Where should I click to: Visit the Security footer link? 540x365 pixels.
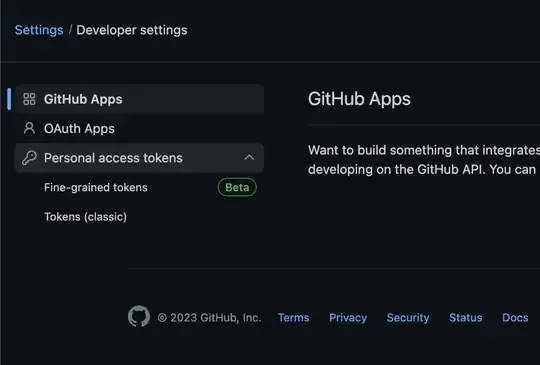(408, 317)
